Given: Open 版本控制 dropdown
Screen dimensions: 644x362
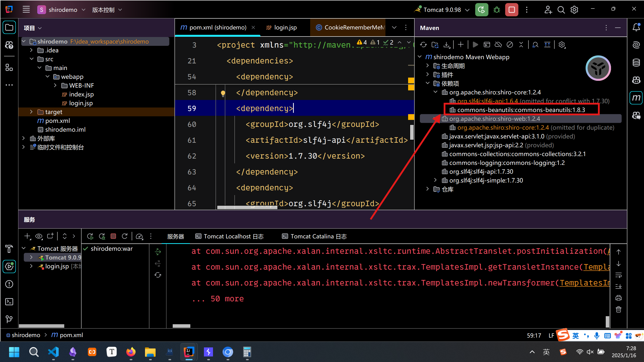Looking at the screenshot, I should point(107,10).
